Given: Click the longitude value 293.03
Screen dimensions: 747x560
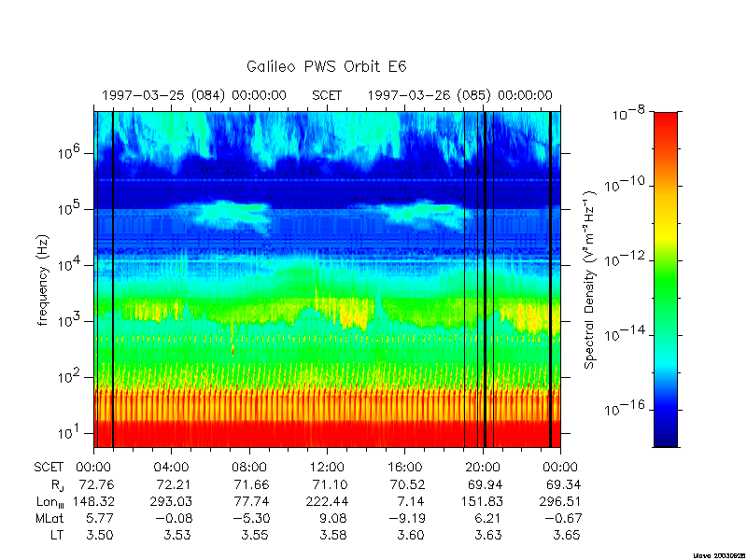Looking at the screenshot, I should tap(172, 501).
